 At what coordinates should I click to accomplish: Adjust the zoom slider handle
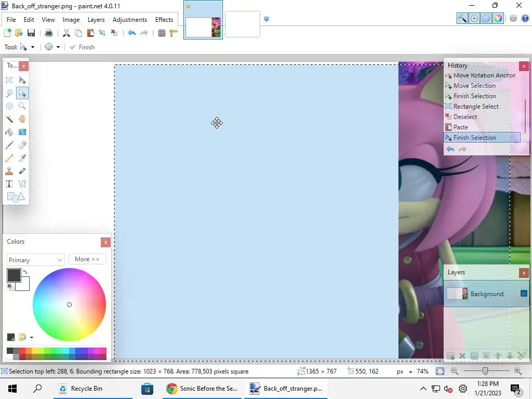pyautogui.click(x=485, y=371)
